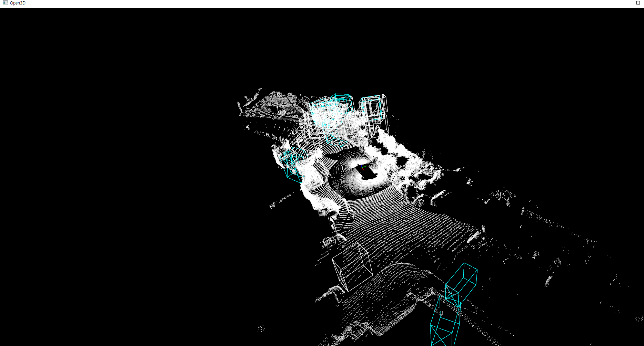The image size is (644, 346).
Task: Click the "Open3D" window title text
Action: point(18,3)
